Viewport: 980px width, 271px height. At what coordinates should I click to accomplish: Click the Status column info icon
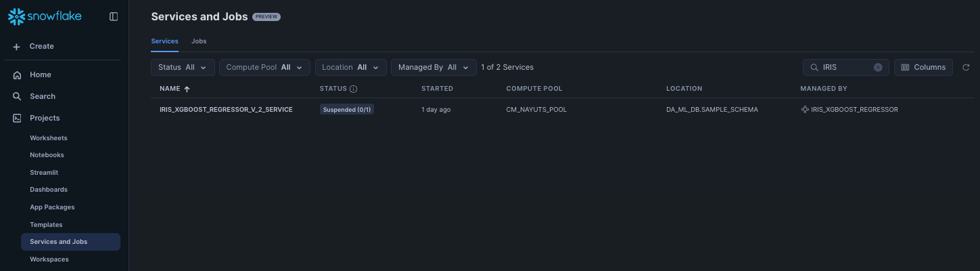pyautogui.click(x=353, y=89)
